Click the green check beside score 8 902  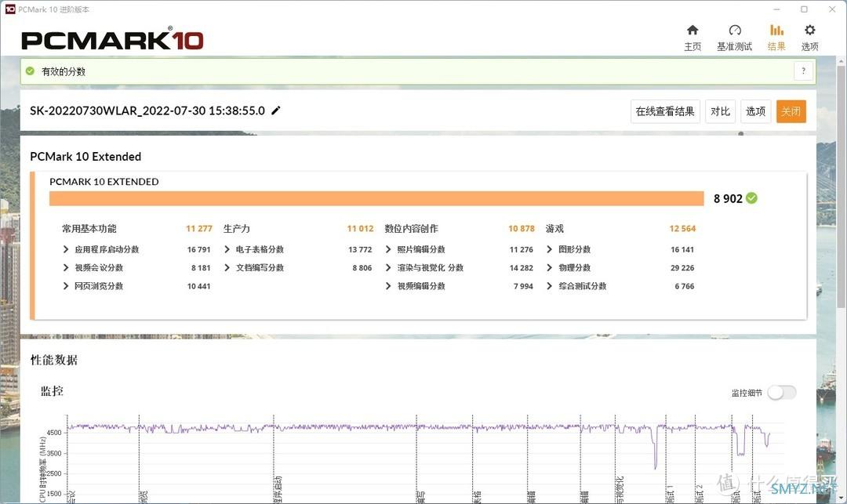(751, 198)
